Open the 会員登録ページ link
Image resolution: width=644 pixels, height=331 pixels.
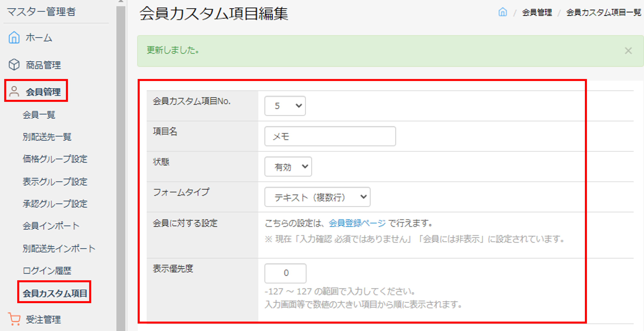[357, 223]
